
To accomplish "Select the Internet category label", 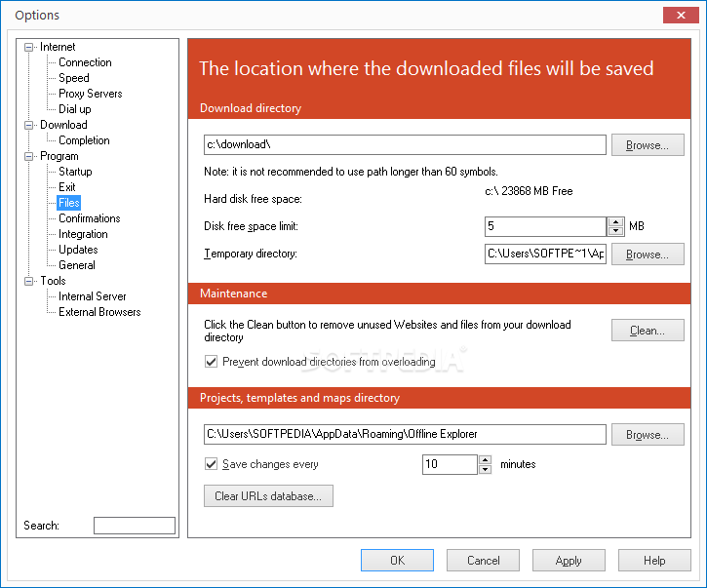I will tap(58, 47).
